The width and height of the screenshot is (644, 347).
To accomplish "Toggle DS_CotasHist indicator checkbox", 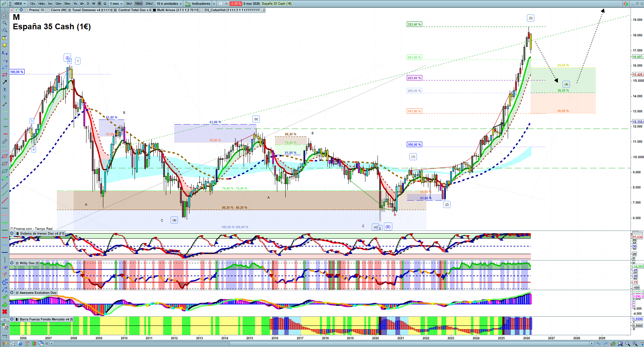I will [202, 10].
